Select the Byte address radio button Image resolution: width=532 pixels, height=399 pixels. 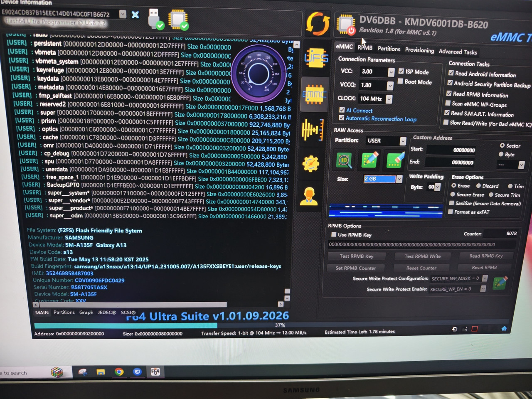coord(501,154)
